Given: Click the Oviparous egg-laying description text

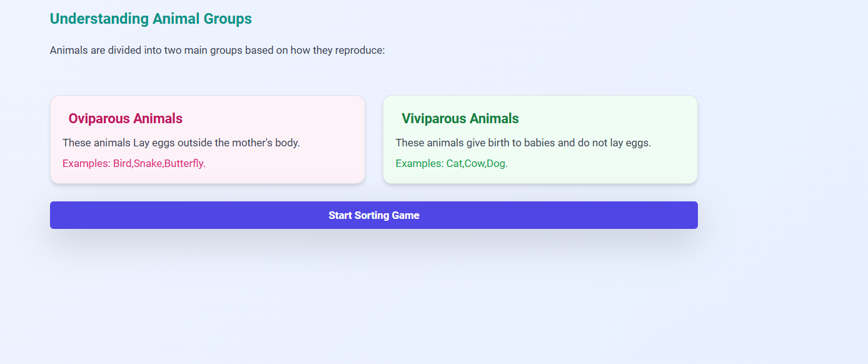Looking at the screenshot, I should pos(181,143).
